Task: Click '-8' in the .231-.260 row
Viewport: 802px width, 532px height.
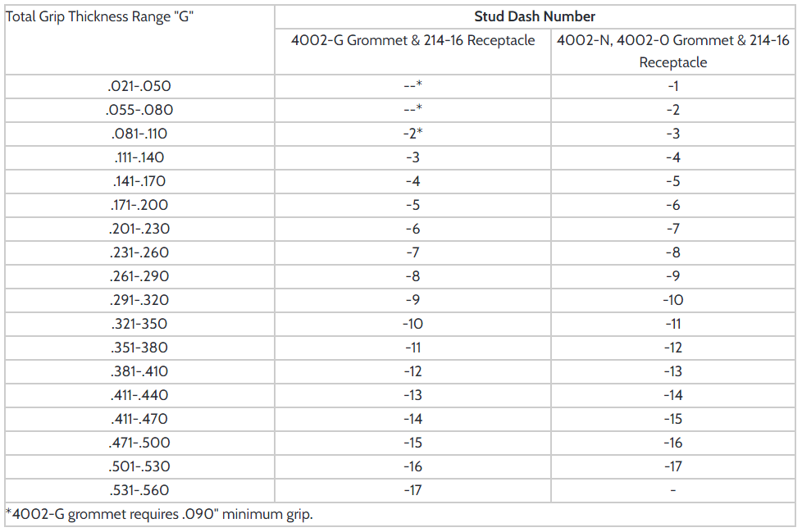Action: 672,252
